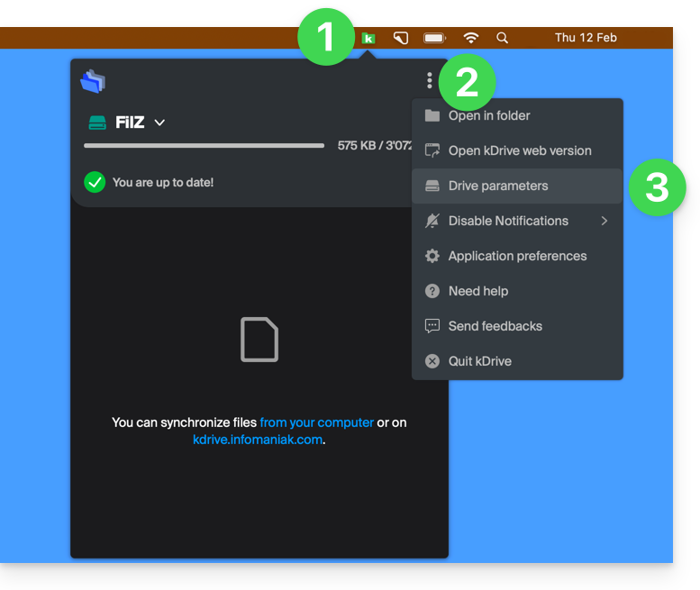Follow the 'from your computer' link
The image size is (700, 590).
point(316,422)
